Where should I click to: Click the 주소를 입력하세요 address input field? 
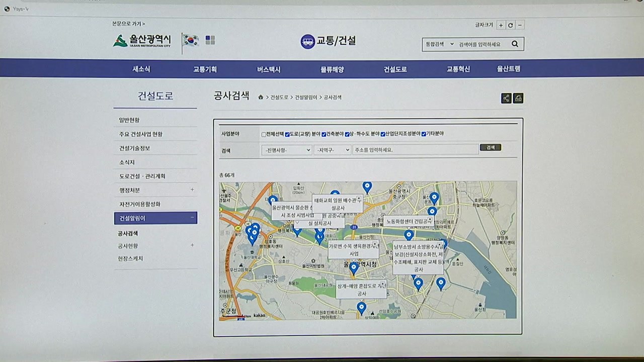(x=415, y=150)
